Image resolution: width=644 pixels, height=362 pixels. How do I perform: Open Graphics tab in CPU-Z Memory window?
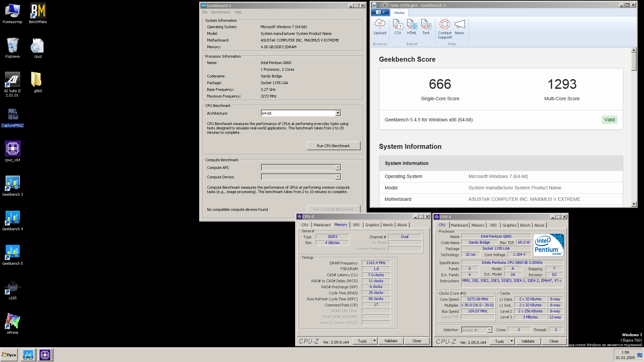click(x=372, y=225)
